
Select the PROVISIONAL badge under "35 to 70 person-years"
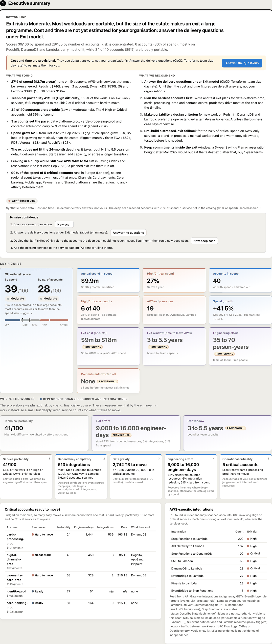tap(224, 354)
